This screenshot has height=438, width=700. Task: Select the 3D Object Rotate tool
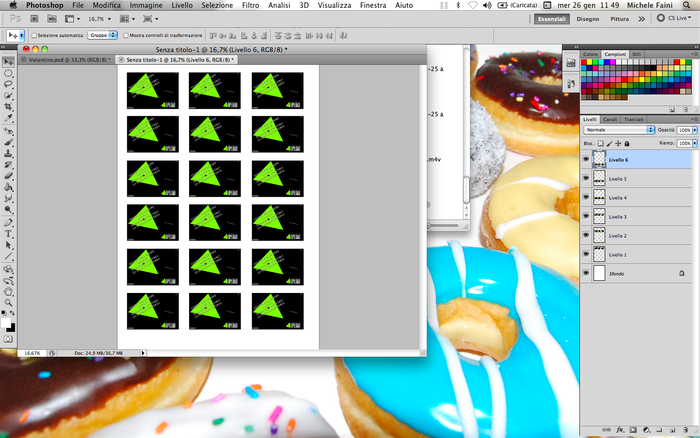(x=8, y=269)
